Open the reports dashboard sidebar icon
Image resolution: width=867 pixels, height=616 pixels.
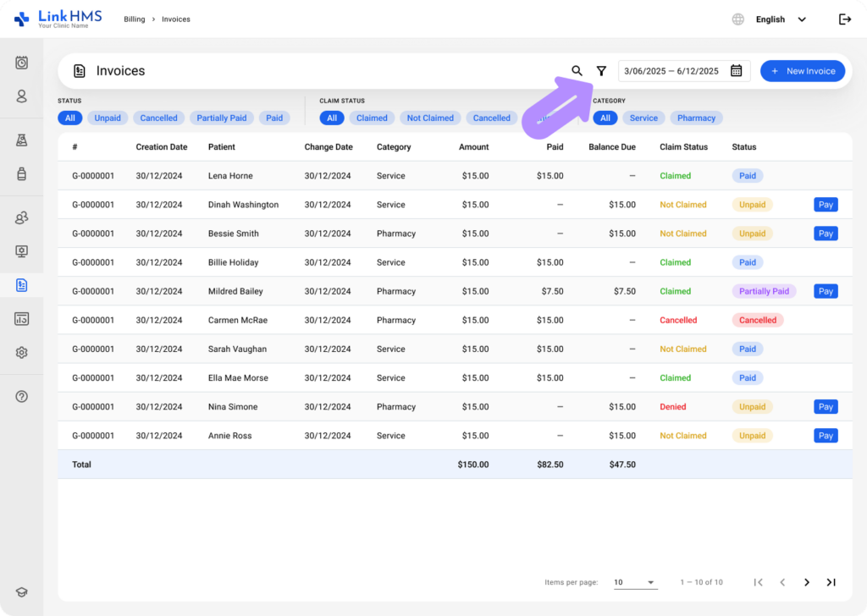(21, 319)
